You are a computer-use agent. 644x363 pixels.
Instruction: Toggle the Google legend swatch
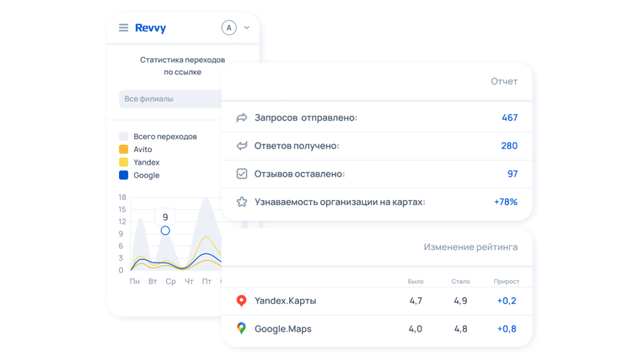(124, 175)
